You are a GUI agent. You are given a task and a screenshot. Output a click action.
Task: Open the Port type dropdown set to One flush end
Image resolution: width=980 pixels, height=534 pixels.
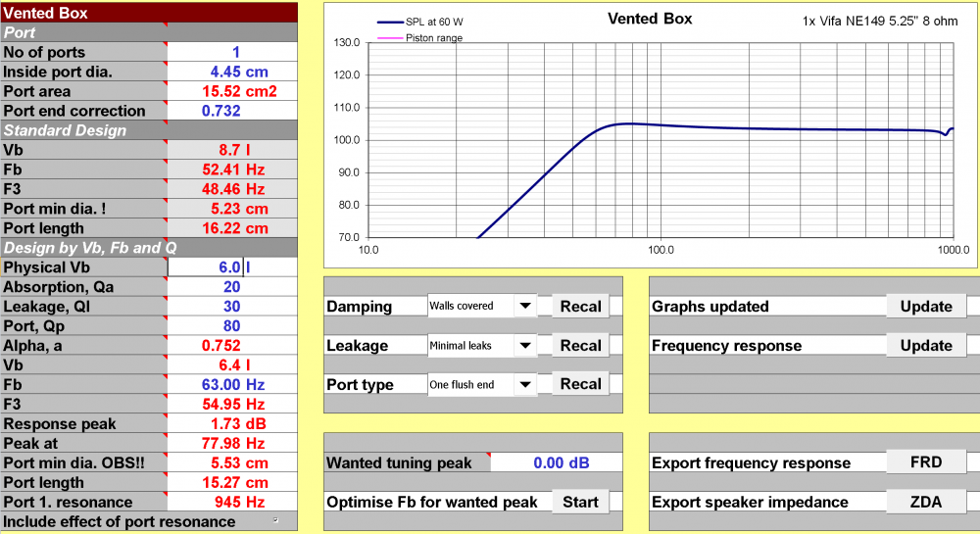coord(526,385)
